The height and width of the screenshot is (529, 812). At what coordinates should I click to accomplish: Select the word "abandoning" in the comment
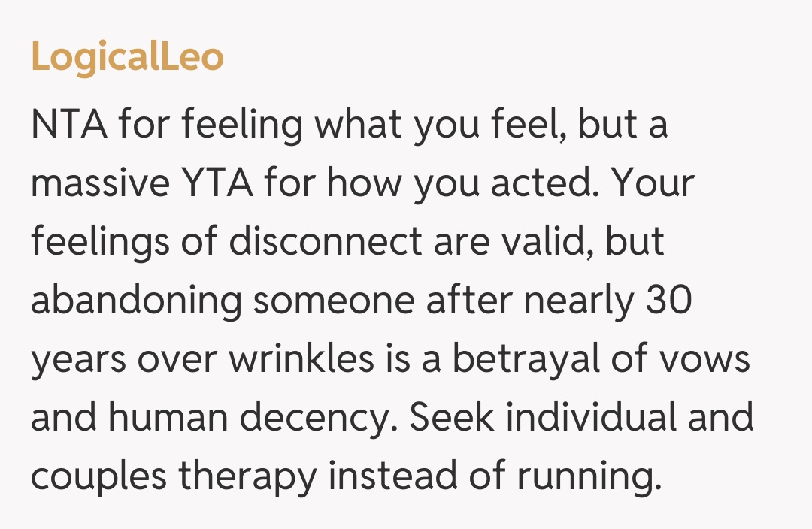(x=137, y=301)
